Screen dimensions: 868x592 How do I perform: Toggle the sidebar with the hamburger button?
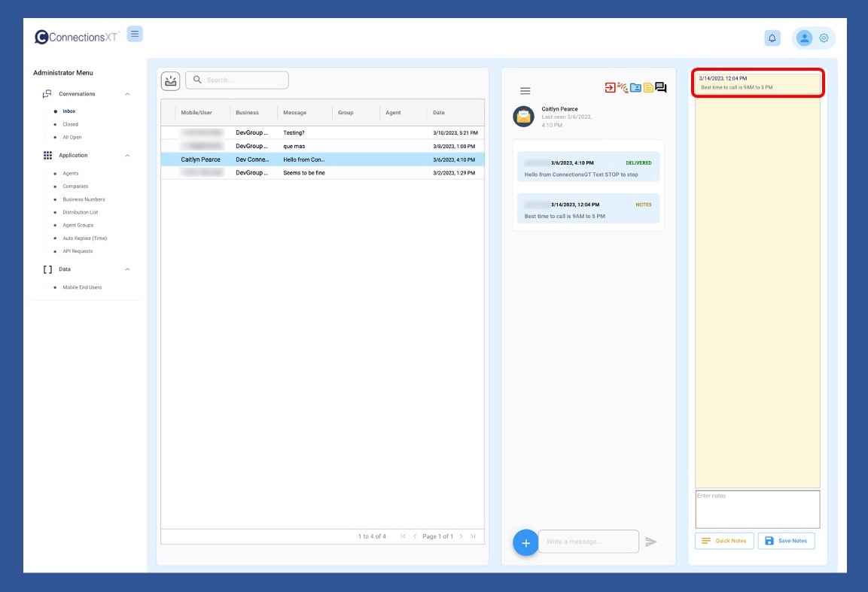tap(135, 34)
